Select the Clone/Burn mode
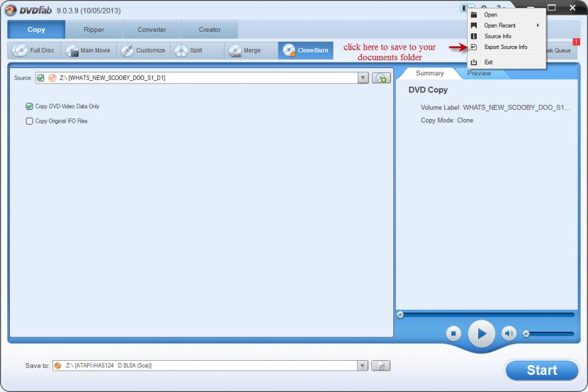The height and width of the screenshot is (392, 588). (305, 50)
